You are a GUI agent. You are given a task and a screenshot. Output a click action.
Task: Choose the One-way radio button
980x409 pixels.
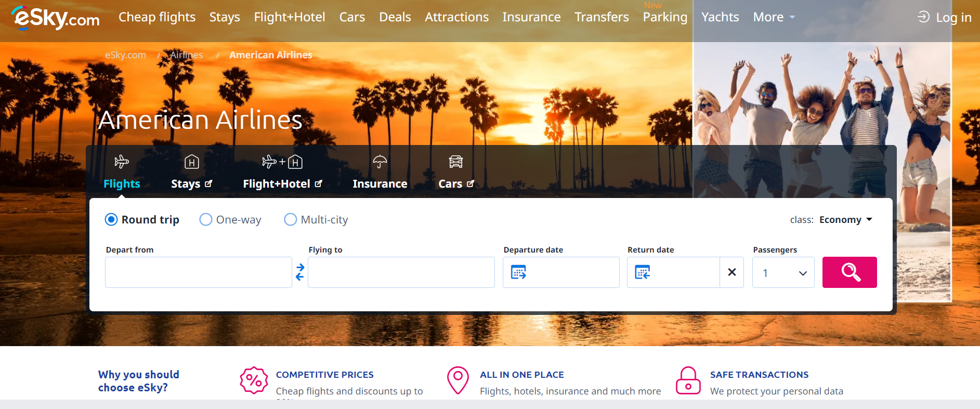pos(206,220)
